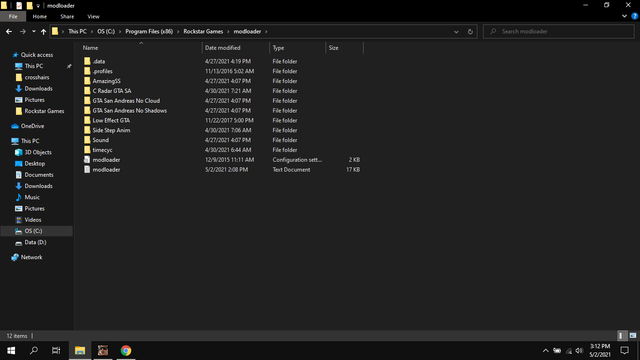Switch to Details view layout button

pyautogui.click(x=621, y=336)
